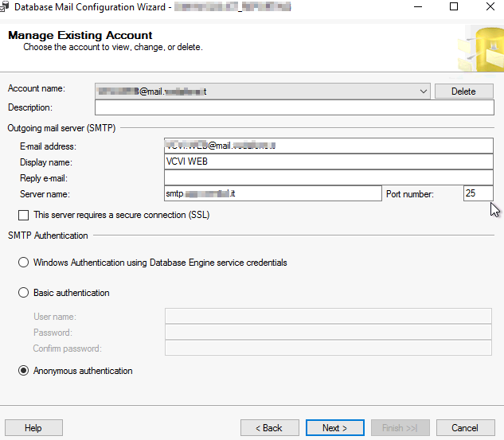Click the Port number box showing 25
504x440 pixels.
478,194
